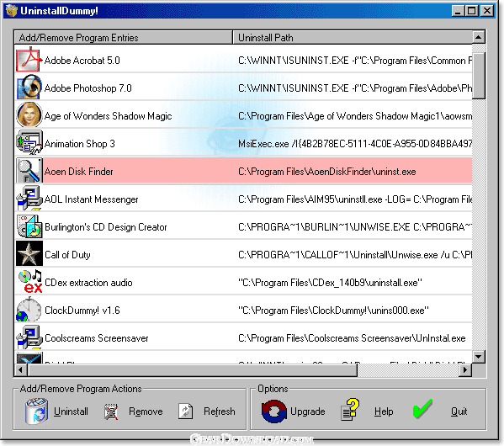
Task: Click the Uninstall recycle bin icon
Action: click(x=37, y=411)
